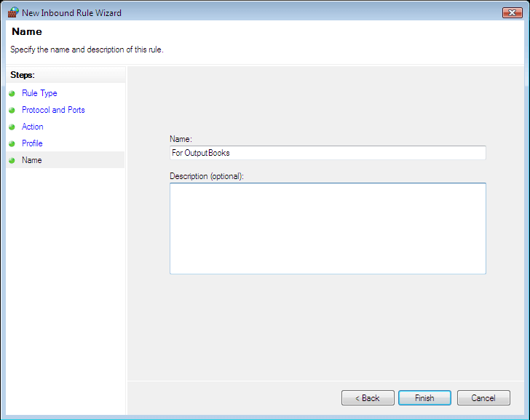Click the green bullet next to Action
530x420 pixels.
12,127
